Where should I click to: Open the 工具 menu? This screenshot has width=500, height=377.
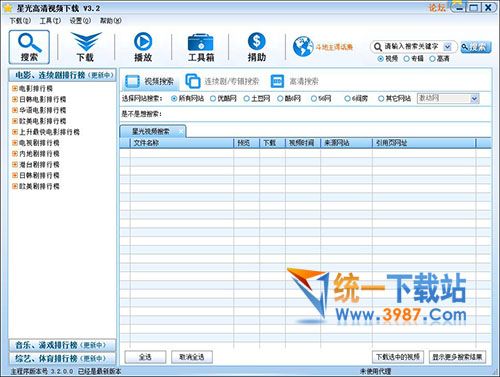[x=50, y=21]
